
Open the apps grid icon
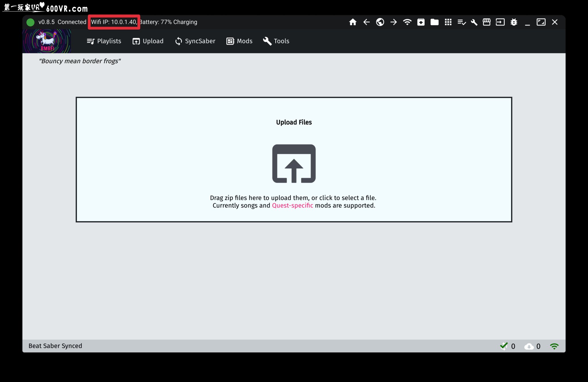tap(448, 22)
